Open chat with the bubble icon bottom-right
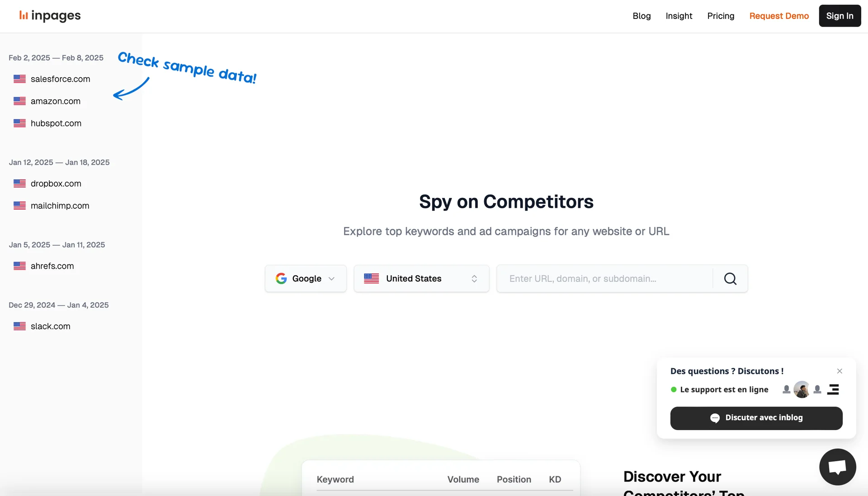868x496 pixels. click(837, 467)
